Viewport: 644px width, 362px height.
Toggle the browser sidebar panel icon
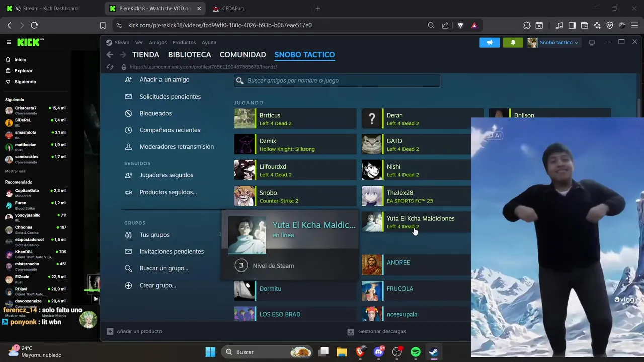tap(572, 25)
